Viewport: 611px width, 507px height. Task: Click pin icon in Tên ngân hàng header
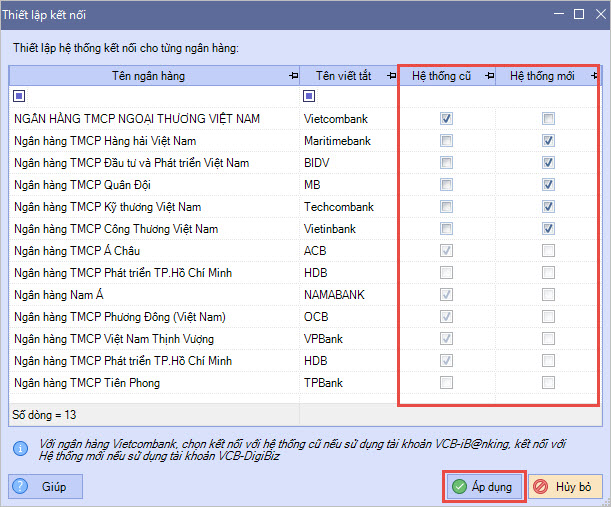pyautogui.click(x=292, y=76)
